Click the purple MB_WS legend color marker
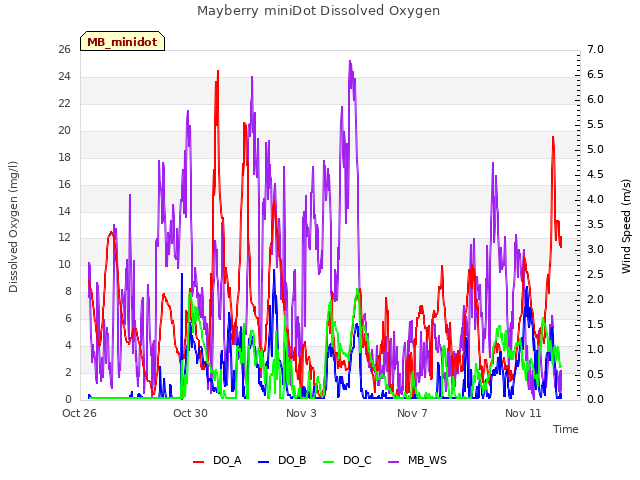 [x=393, y=462]
